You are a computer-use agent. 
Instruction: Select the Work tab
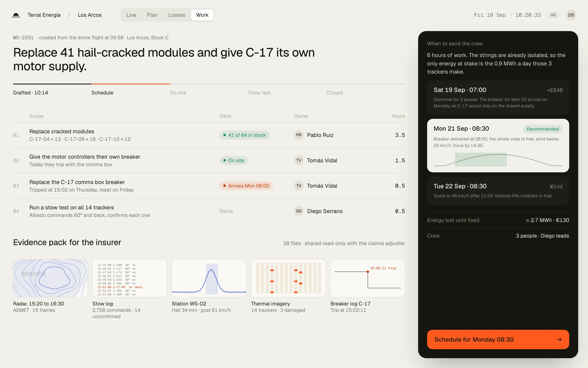(202, 15)
